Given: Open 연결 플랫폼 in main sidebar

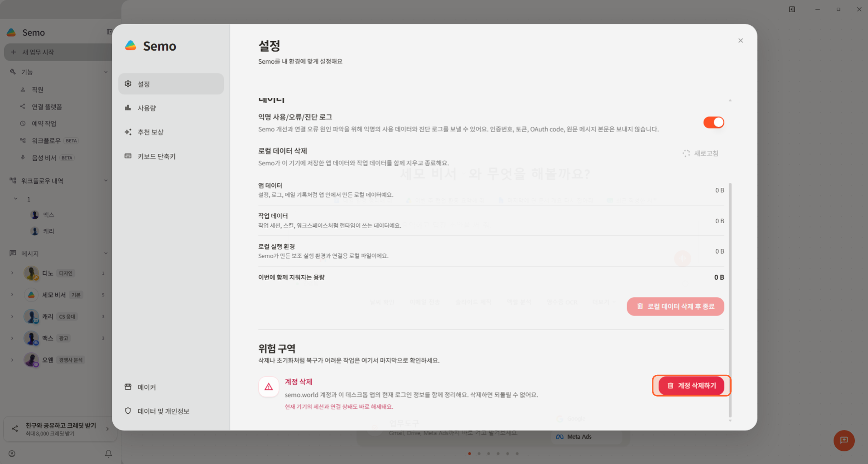Looking at the screenshot, I should pos(47,107).
